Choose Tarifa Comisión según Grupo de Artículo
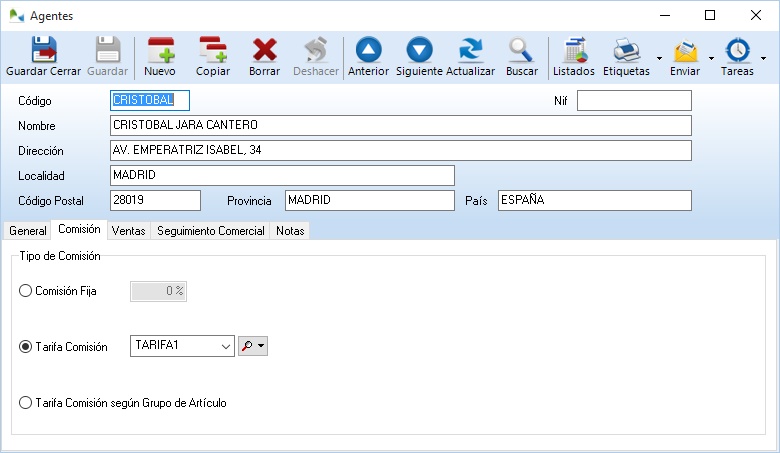 point(26,403)
